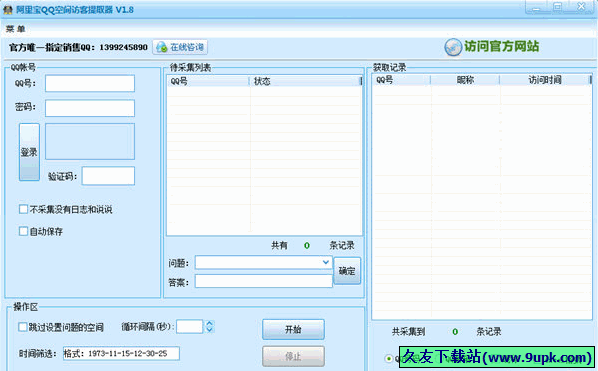
Task: Click QQ号 column header in 待采集列表
Action: tap(208, 81)
